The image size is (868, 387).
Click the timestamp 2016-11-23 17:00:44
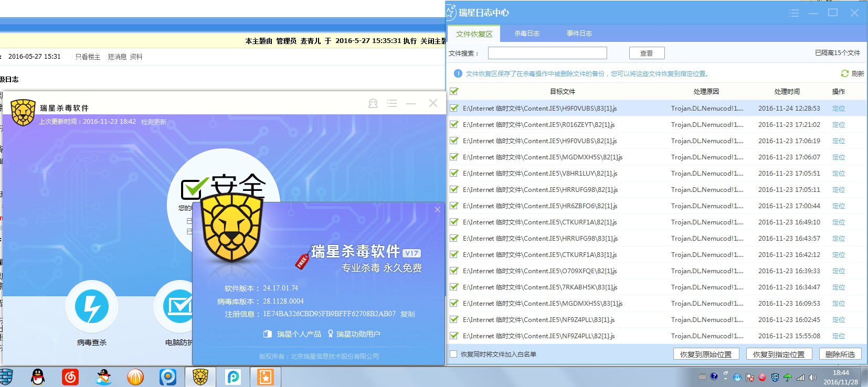coord(789,206)
